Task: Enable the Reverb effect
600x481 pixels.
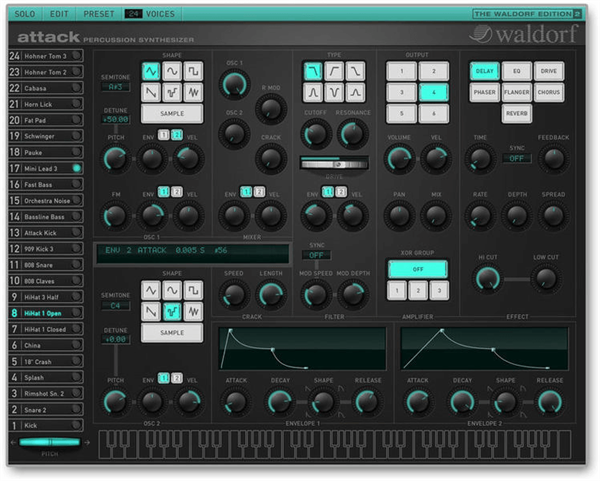Action: (516, 115)
